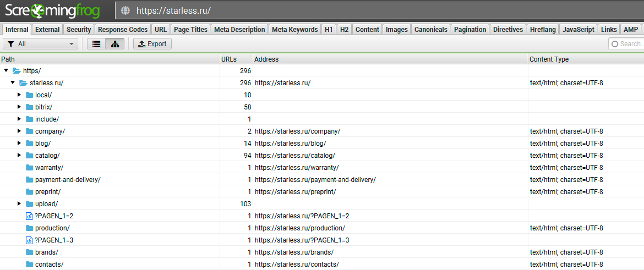
Task: Expand the upload/ folder
Action: pyautogui.click(x=19, y=204)
